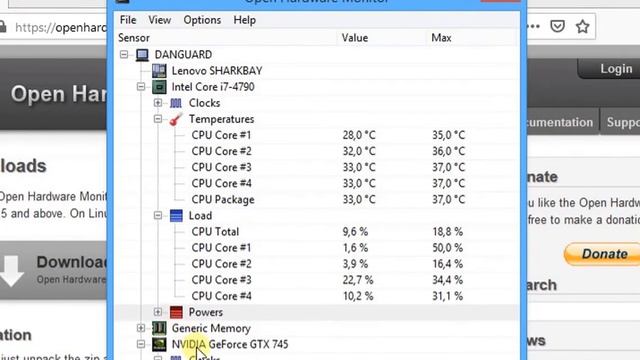The image size is (640, 360).
Task: Bookmark the page with the star icon
Action: 582,27
